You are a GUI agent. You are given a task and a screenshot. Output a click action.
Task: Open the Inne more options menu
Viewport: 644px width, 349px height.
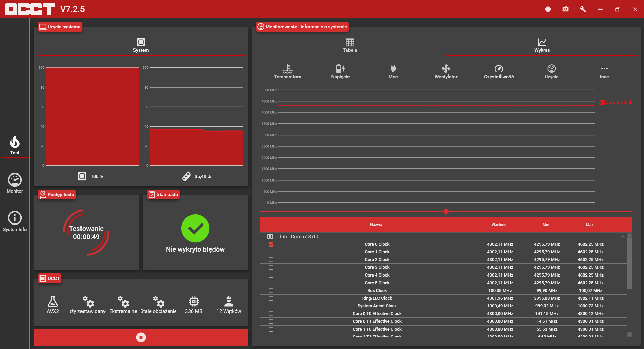(604, 72)
